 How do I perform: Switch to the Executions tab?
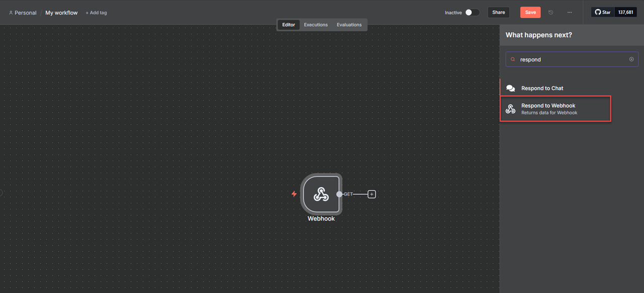[315, 24]
